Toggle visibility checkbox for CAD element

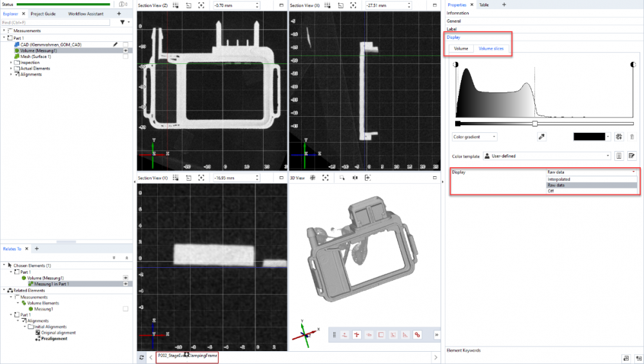click(x=126, y=45)
